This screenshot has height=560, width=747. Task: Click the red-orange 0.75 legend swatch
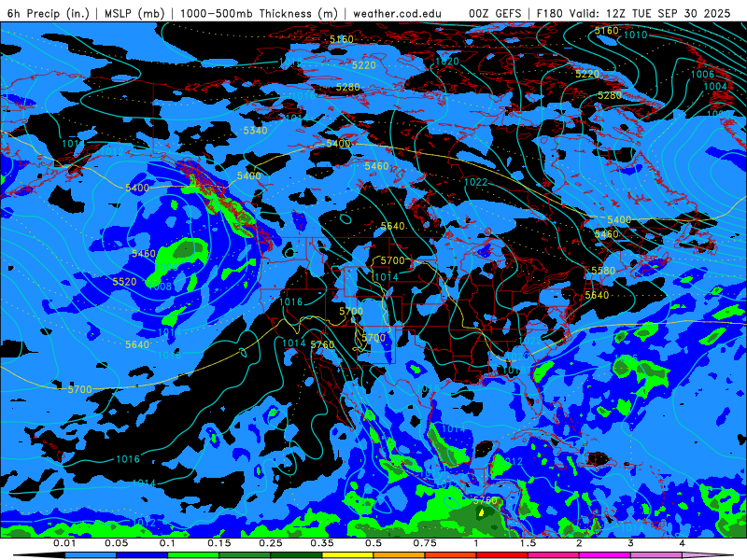click(451, 555)
